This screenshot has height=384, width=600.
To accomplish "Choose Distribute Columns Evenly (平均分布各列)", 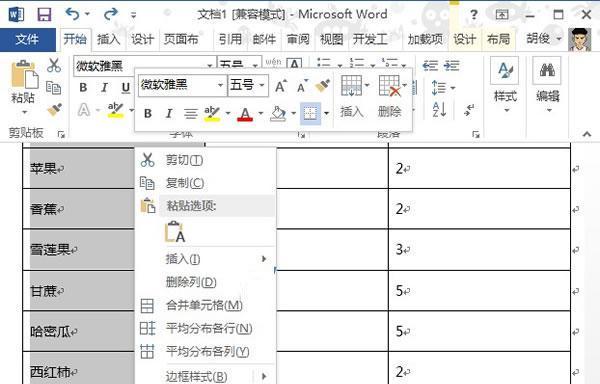I will click(x=206, y=351).
